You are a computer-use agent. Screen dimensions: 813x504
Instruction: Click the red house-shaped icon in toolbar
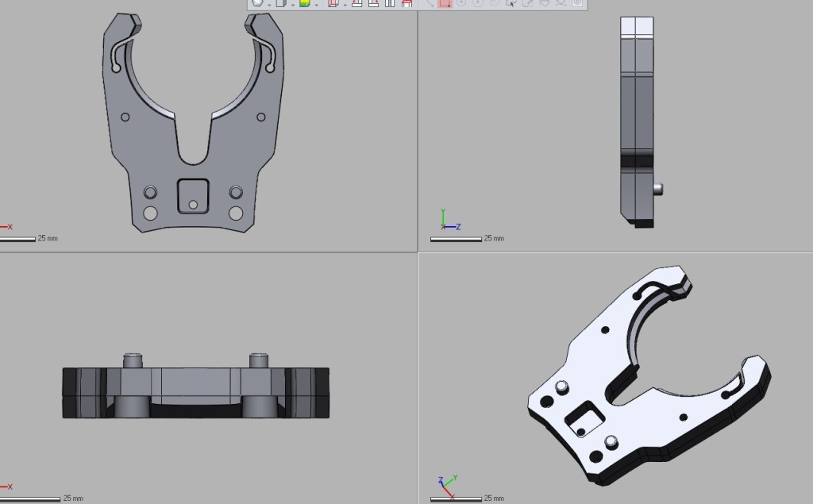406,3
